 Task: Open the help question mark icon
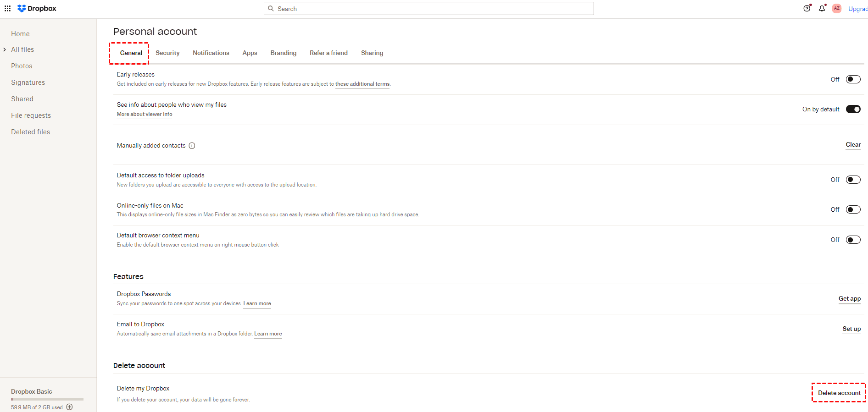(x=807, y=8)
